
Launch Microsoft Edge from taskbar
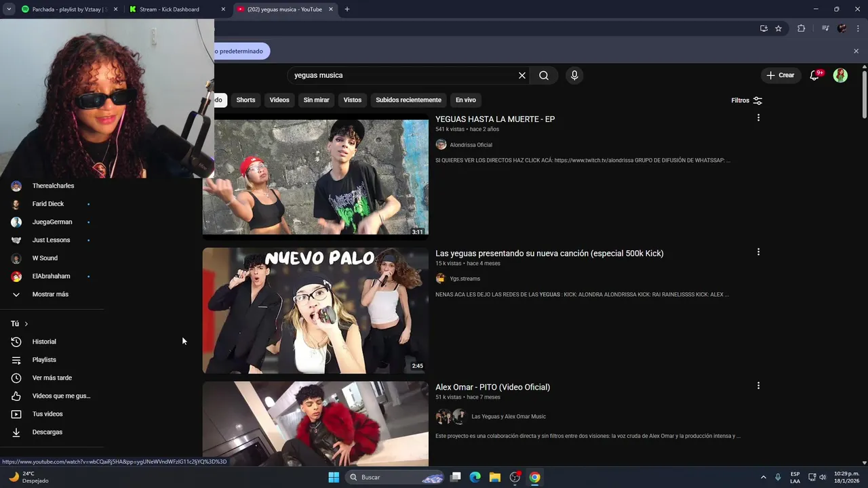click(475, 477)
